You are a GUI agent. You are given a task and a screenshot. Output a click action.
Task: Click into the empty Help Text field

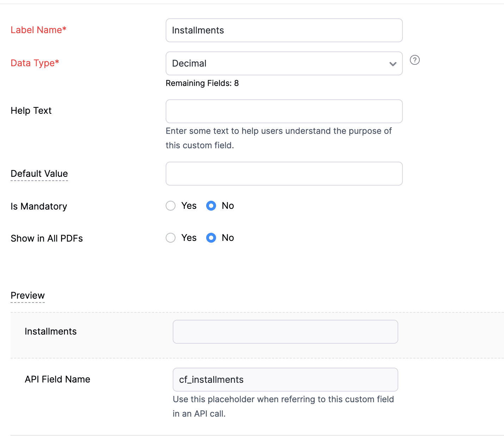click(x=284, y=111)
